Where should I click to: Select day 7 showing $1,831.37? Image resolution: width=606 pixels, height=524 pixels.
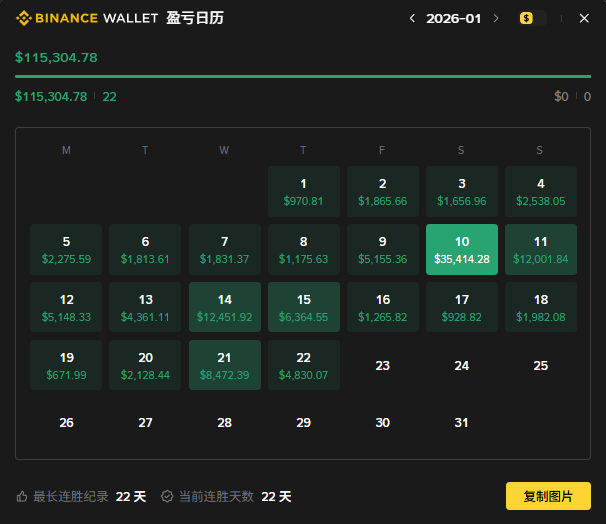(x=225, y=249)
